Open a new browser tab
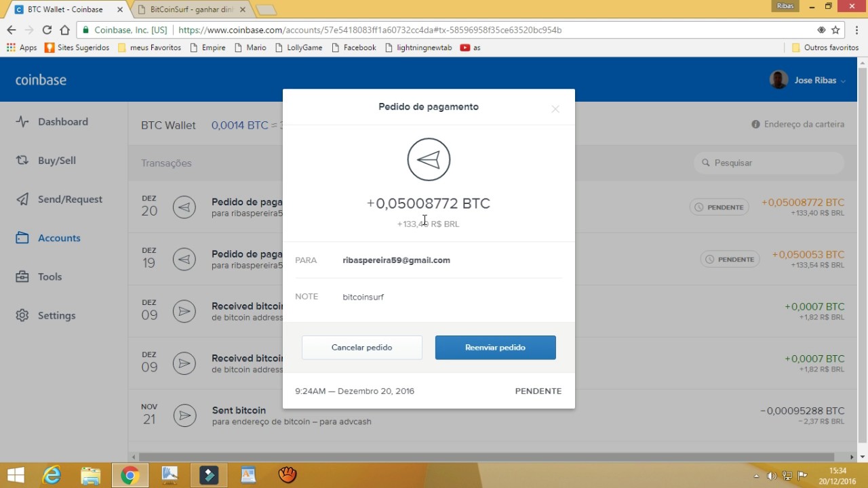Viewport: 868px width, 488px height. 266,9
